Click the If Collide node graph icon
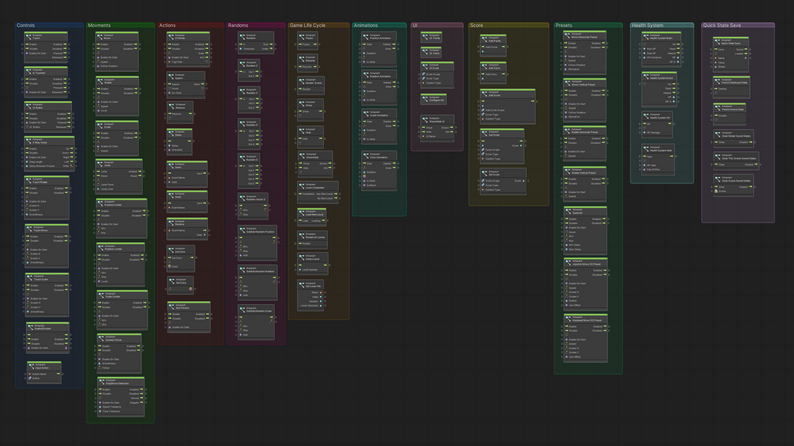The width and height of the screenshot is (794, 446). pos(171,37)
